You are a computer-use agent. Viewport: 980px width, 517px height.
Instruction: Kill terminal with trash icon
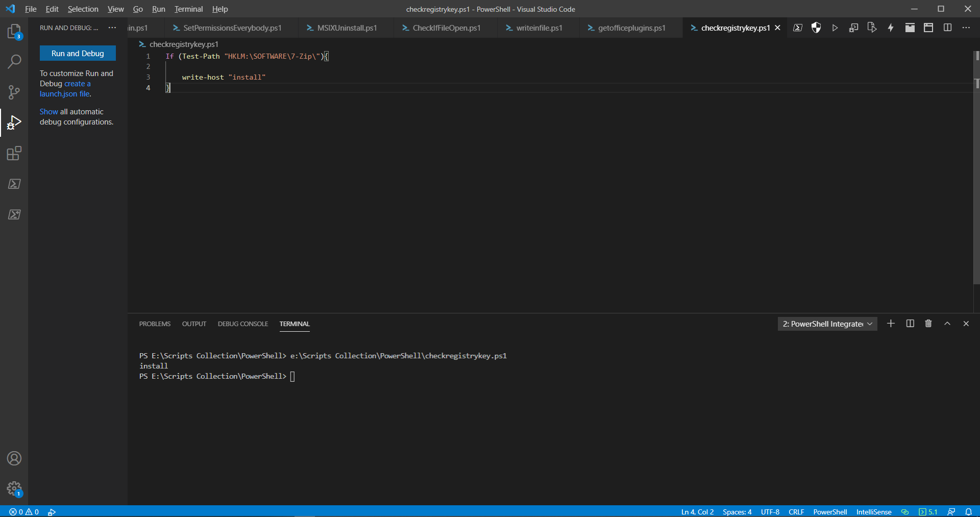pyautogui.click(x=928, y=324)
